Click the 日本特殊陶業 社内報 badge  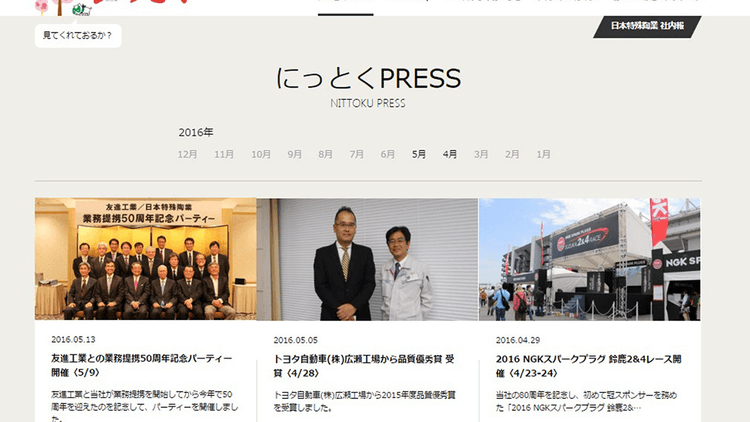[x=647, y=26]
